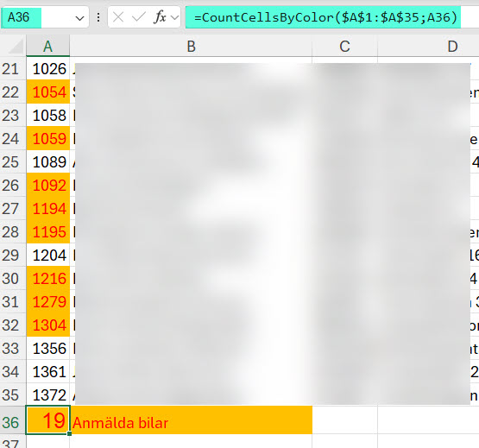The width and height of the screenshot is (479, 448).
Task: Select orange cell containing 1194
Action: pyautogui.click(x=48, y=208)
